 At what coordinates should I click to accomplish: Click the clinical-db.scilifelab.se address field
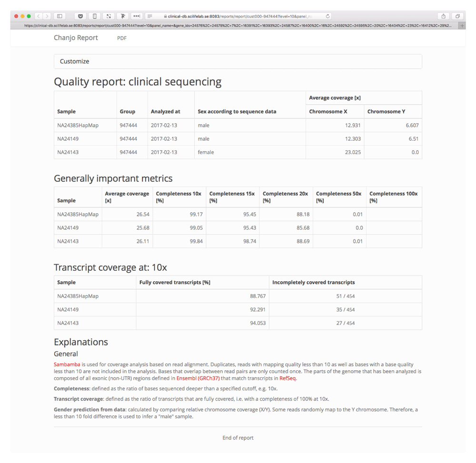point(238,16)
